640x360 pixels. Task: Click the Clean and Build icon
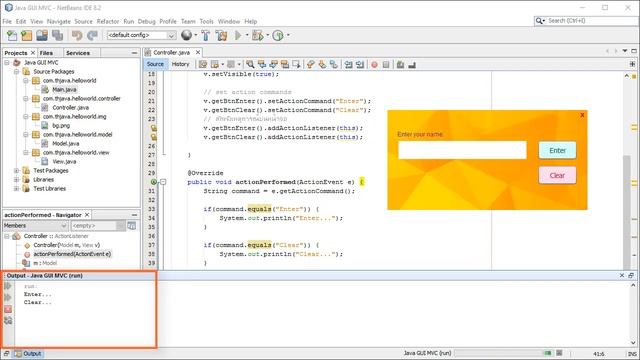pos(221,36)
